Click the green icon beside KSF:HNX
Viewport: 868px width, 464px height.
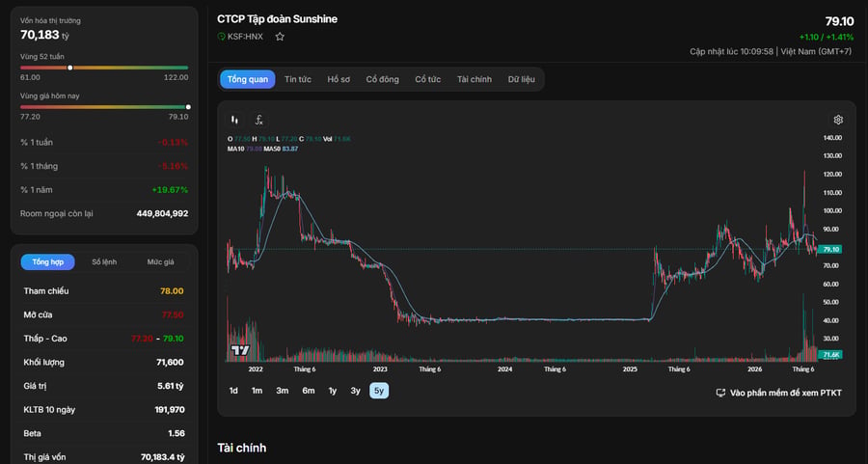pos(222,37)
